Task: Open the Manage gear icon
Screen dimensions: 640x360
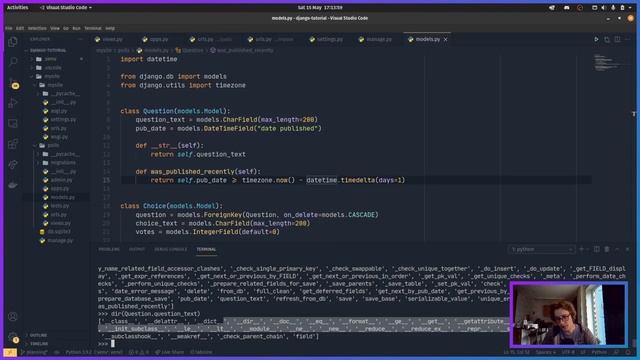Action: click(13, 337)
